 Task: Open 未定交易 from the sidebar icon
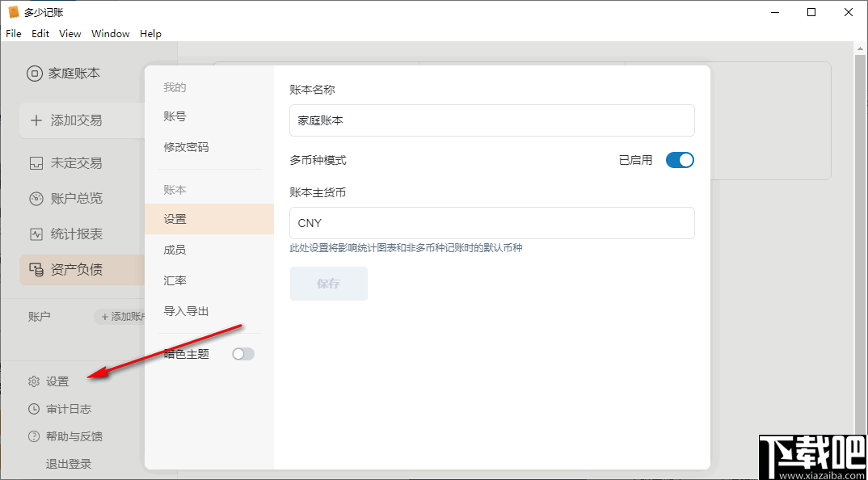36,162
